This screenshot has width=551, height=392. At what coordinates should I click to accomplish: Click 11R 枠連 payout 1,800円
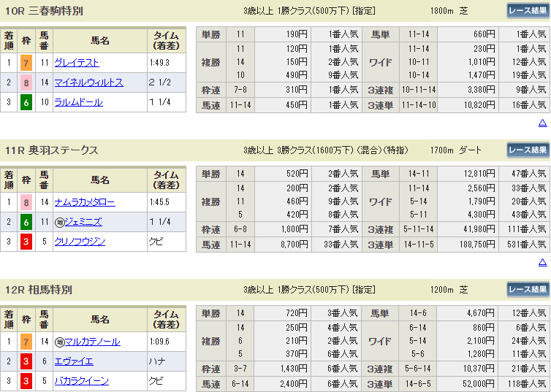tap(294, 229)
